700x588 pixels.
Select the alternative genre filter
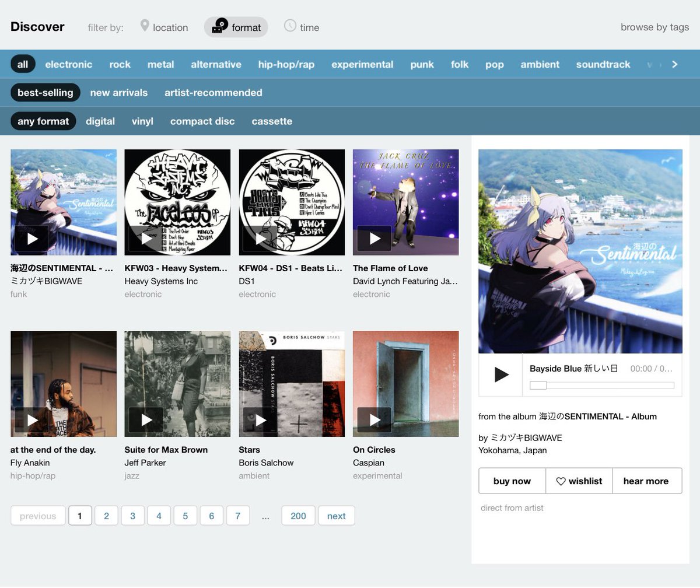[216, 64]
